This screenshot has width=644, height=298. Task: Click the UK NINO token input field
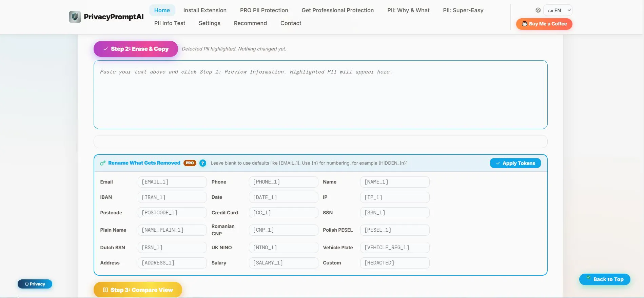click(284, 248)
